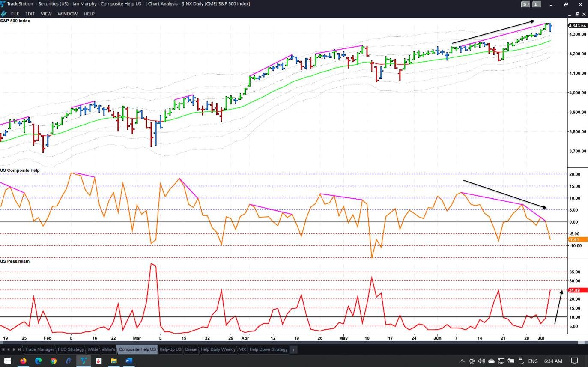Expand the hidden system tray icons
Image resolution: width=588 pixels, height=367 pixels.
(x=462, y=361)
